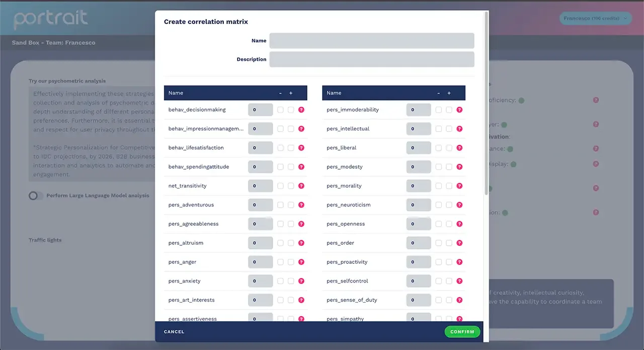
Task: Tick the minus checkbox for pers_intellectual
Action: pyautogui.click(x=438, y=129)
